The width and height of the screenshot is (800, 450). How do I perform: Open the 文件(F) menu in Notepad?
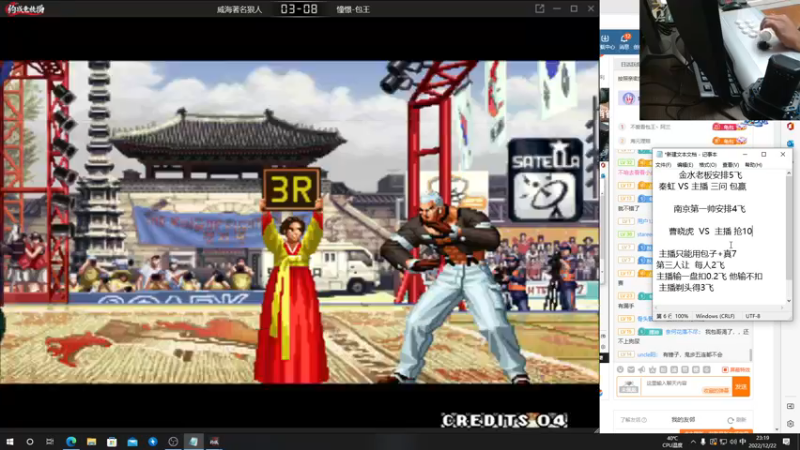(663, 165)
